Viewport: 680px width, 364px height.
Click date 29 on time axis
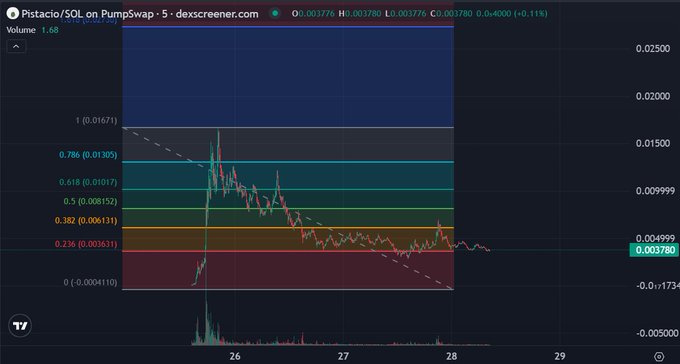coord(560,356)
